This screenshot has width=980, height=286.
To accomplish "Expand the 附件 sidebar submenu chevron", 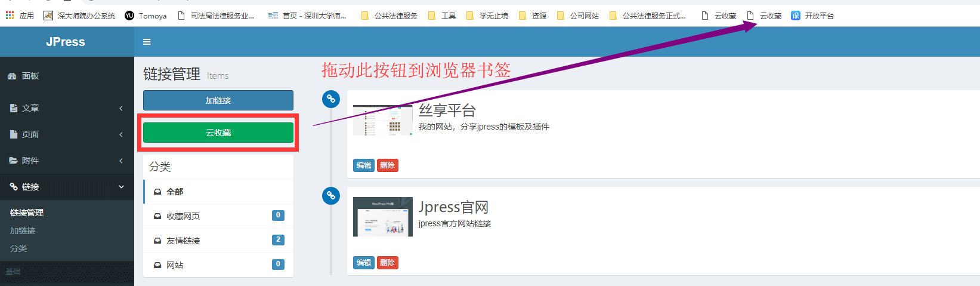I will [x=121, y=161].
